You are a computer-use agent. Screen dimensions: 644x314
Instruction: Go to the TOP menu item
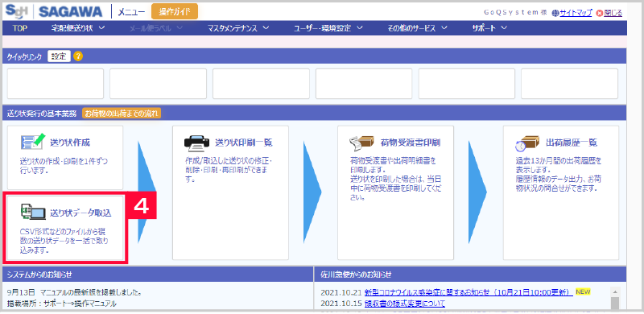[x=19, y=28]
